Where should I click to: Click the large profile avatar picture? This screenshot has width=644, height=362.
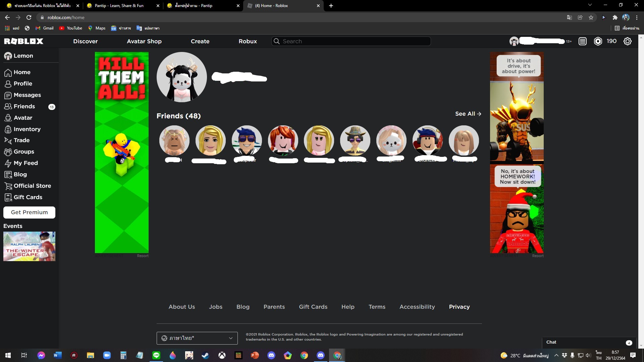[182, 77]
